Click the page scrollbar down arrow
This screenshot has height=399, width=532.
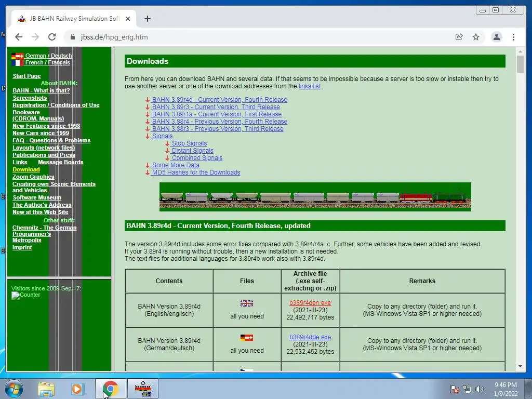[520, 366]
